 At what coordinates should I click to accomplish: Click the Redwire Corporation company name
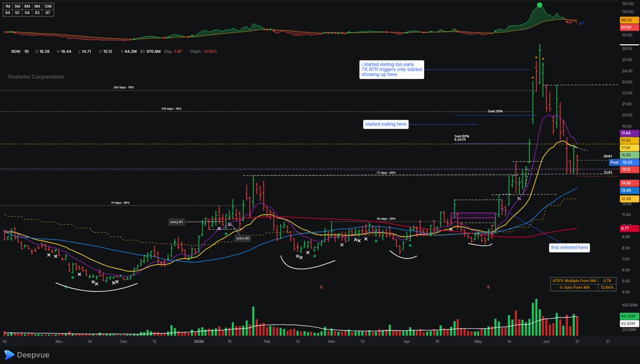click(36, 77)
